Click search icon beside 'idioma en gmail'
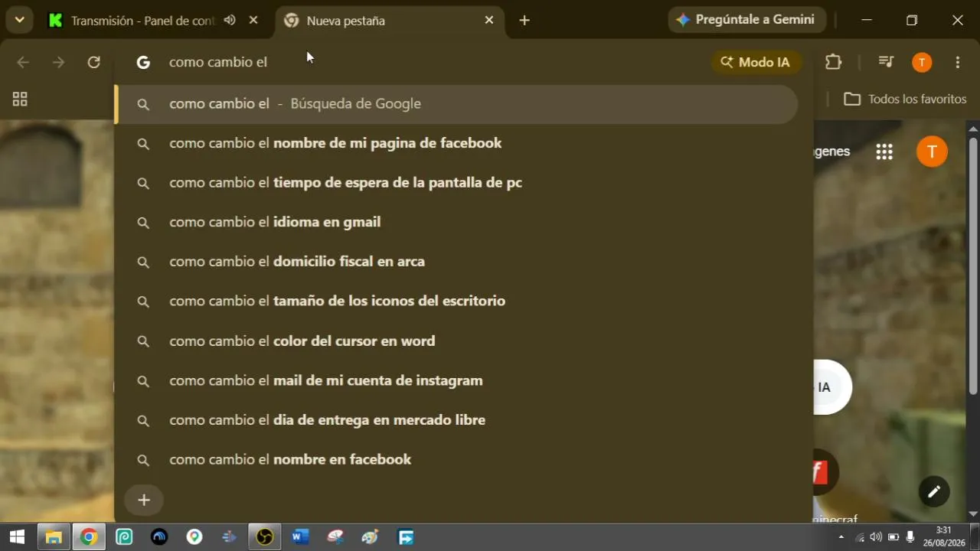Screen dimensions: 980x551 click(x=143, y=223)
